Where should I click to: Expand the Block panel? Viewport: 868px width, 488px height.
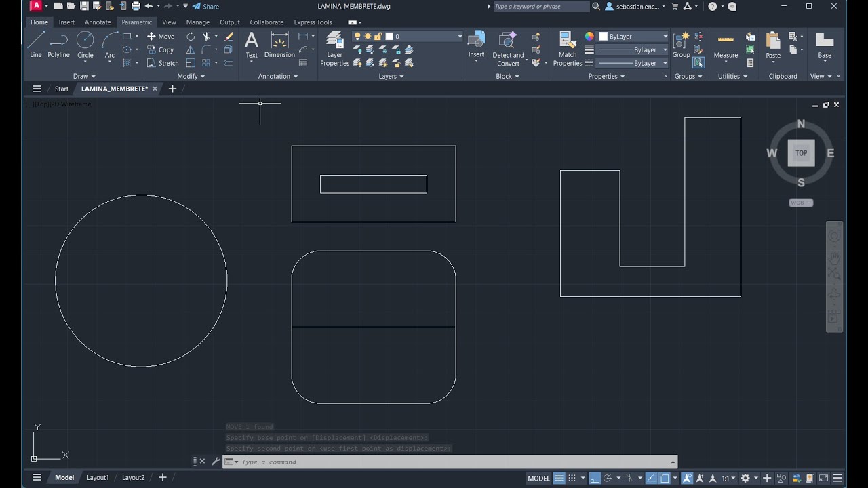[507, 76]
